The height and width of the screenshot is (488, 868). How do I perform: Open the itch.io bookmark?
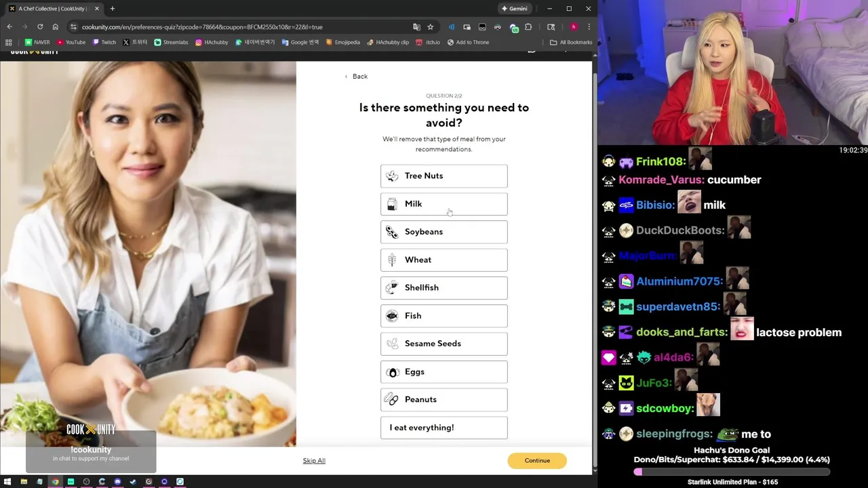pyautogui.click(x=428, y=42)
